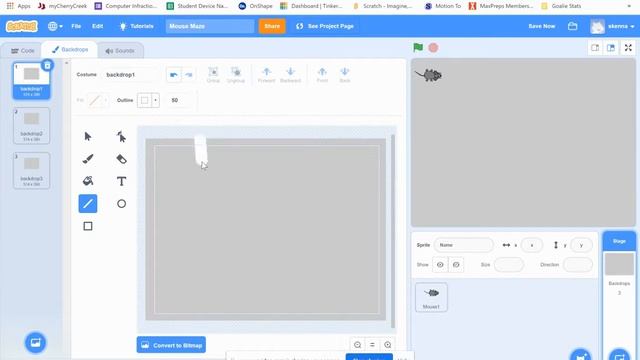The width and height of the screenshot is (640, 360).
Task: Delete backdrop1 with the trash icon
Action: 47,65
